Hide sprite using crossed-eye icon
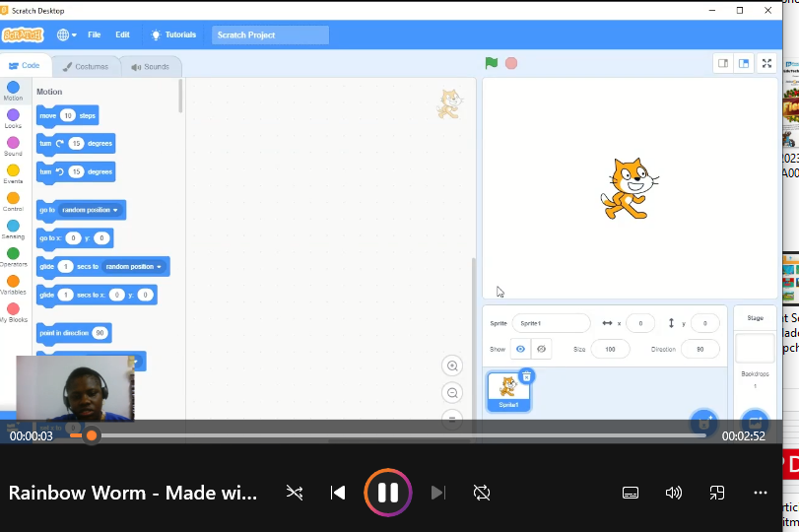Image resolution: width=799 pixels, height=532 pixels. click(540, 350)
